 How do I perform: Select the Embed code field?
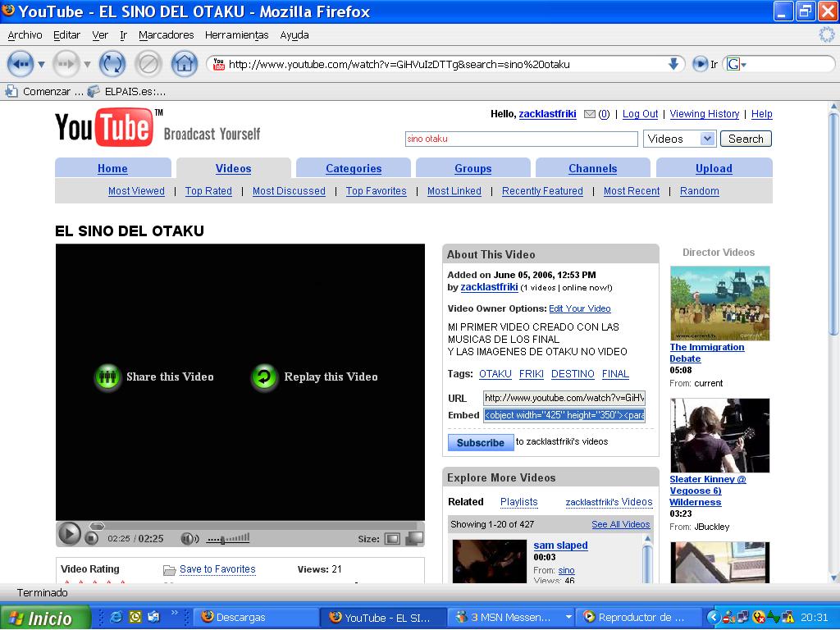pyautogui.click(x=564, y=415)
